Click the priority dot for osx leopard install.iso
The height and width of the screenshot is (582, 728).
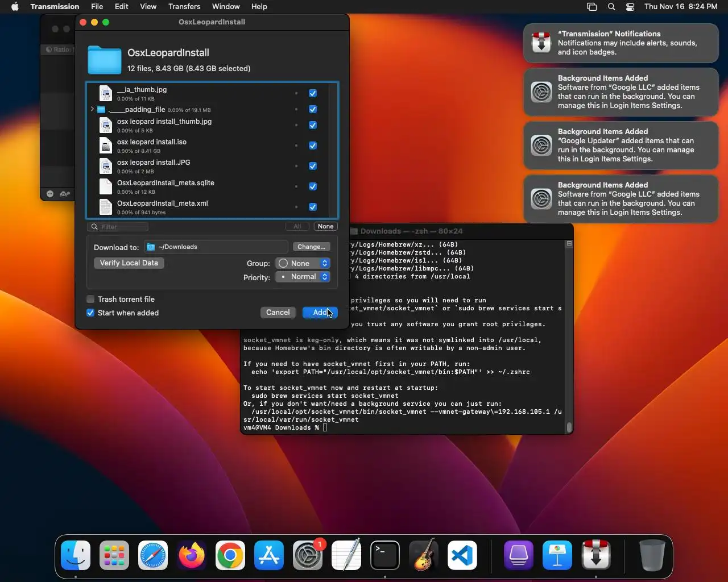click(296, 145)
